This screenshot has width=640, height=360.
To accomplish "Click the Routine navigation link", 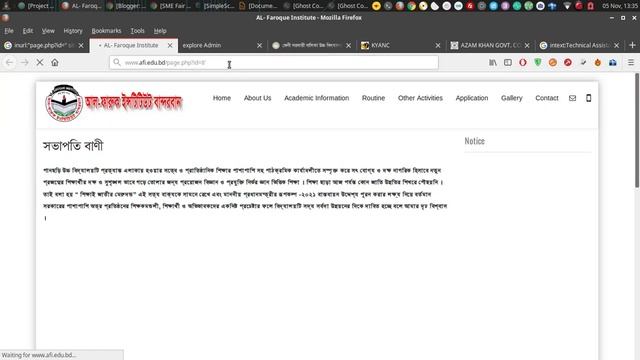I will 373,98.
